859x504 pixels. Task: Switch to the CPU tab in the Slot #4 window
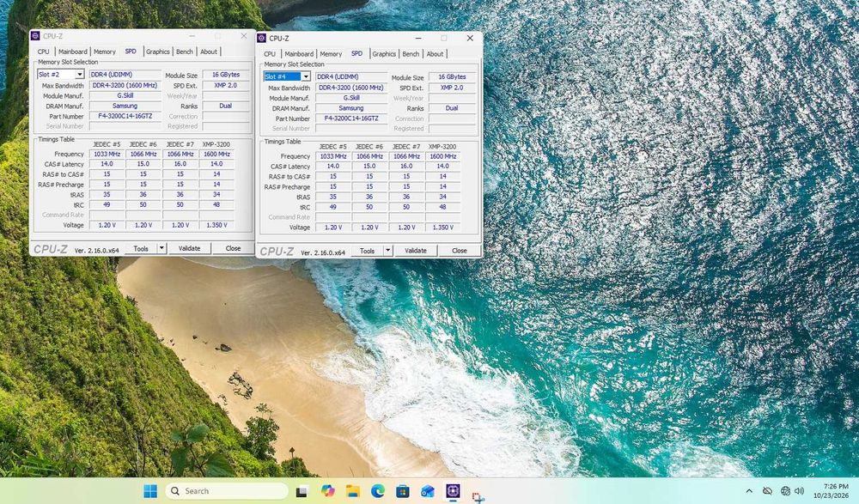click(x=270, y=54)
